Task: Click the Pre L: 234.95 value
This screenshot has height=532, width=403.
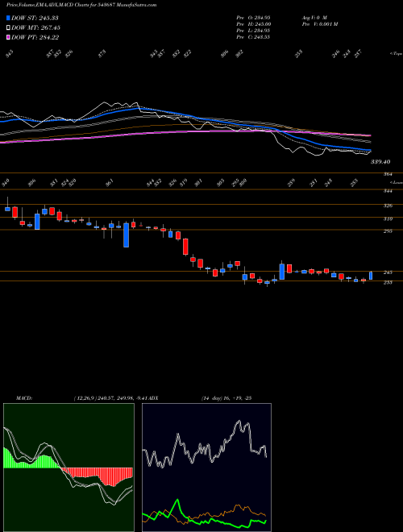Action: [253, 31]
